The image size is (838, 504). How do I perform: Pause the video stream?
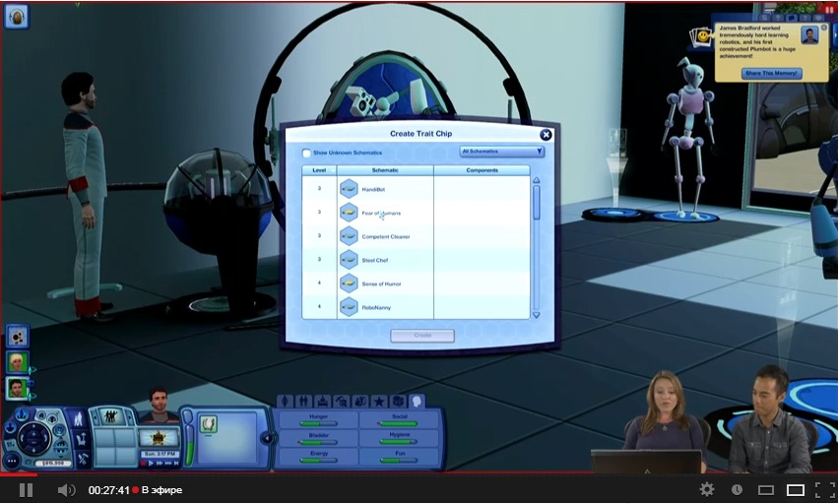[26, 490]
